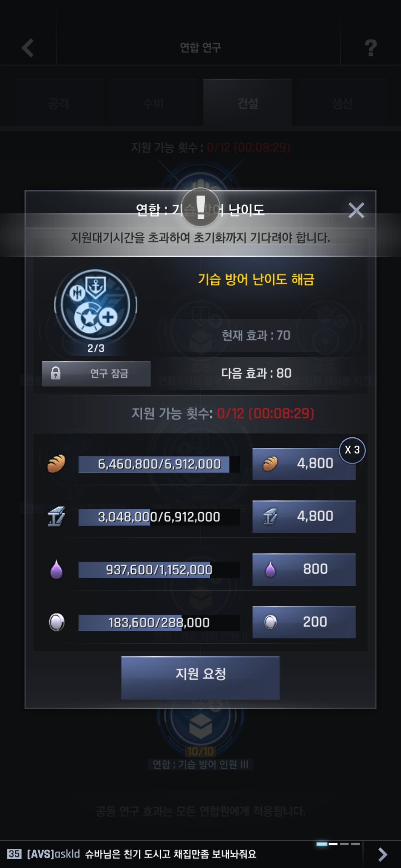Screen dimensions: 401x868
Task: Select the 건설 tab
Action: (248, 102)
